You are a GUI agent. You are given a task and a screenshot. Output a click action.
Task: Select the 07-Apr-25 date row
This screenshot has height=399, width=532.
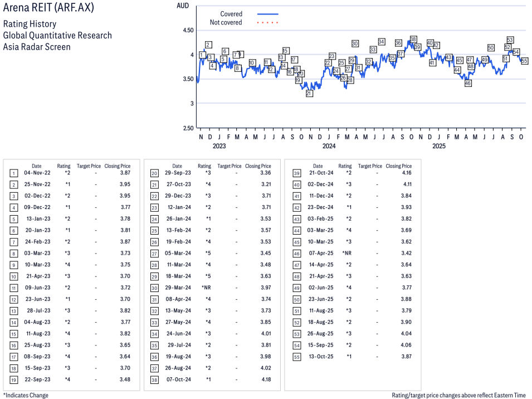[x=322, y=253]
